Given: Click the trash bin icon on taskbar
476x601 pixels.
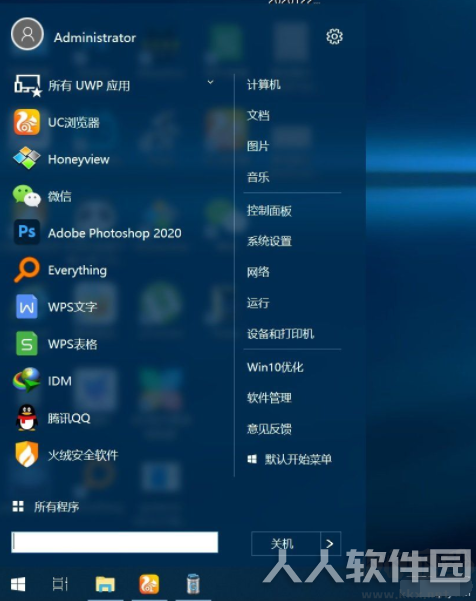Looking at the screenshot, I should click(x=193, y=584).
